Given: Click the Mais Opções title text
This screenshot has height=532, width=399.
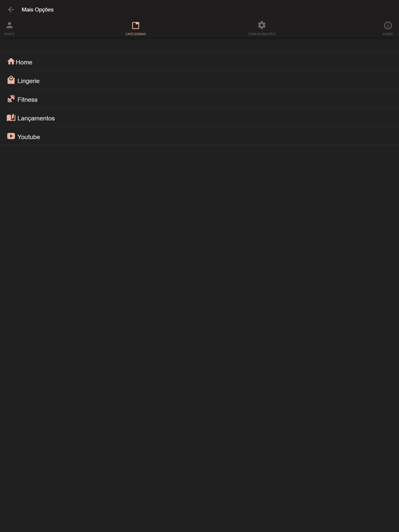Looking at the screenshot, I should (38, 10).
